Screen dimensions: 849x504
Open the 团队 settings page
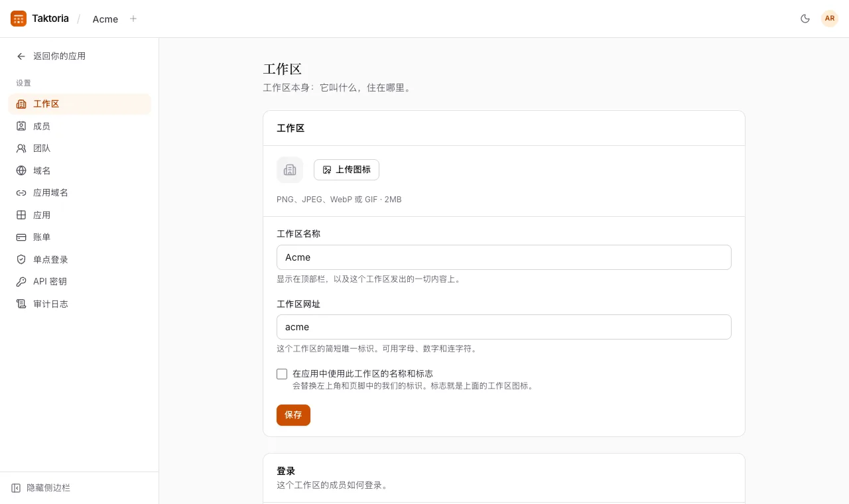(80, 149)
